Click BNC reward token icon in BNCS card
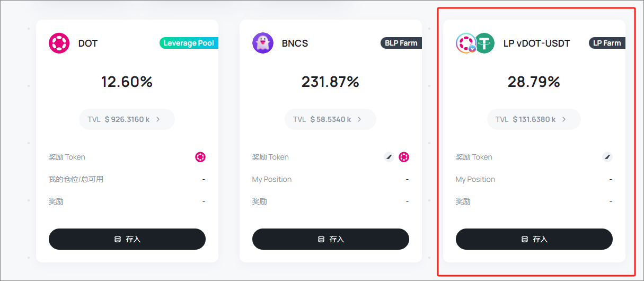The width and height of the screenshot is (644, 281). (389, 157)
